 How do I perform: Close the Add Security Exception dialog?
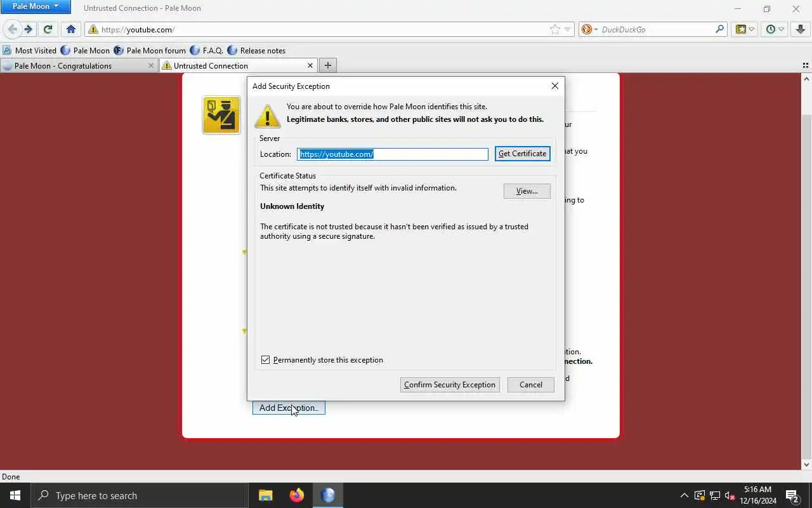pyautogui.click(x=555, y=86)
